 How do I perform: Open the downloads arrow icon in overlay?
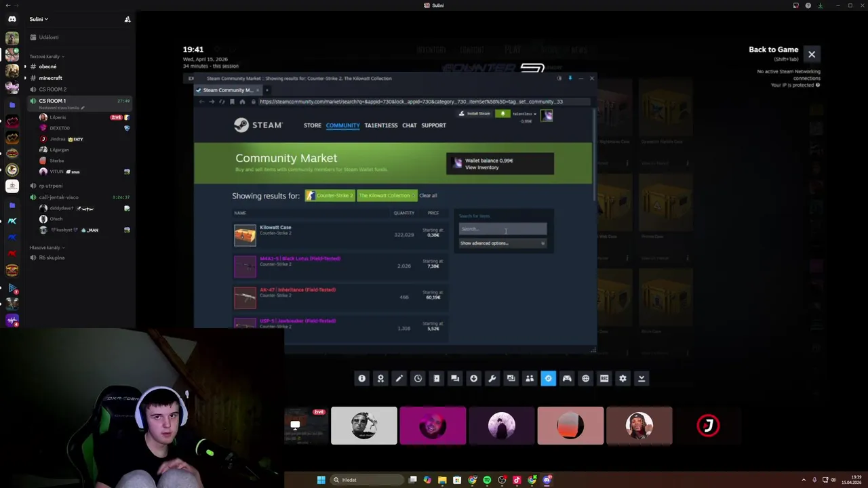473,378
